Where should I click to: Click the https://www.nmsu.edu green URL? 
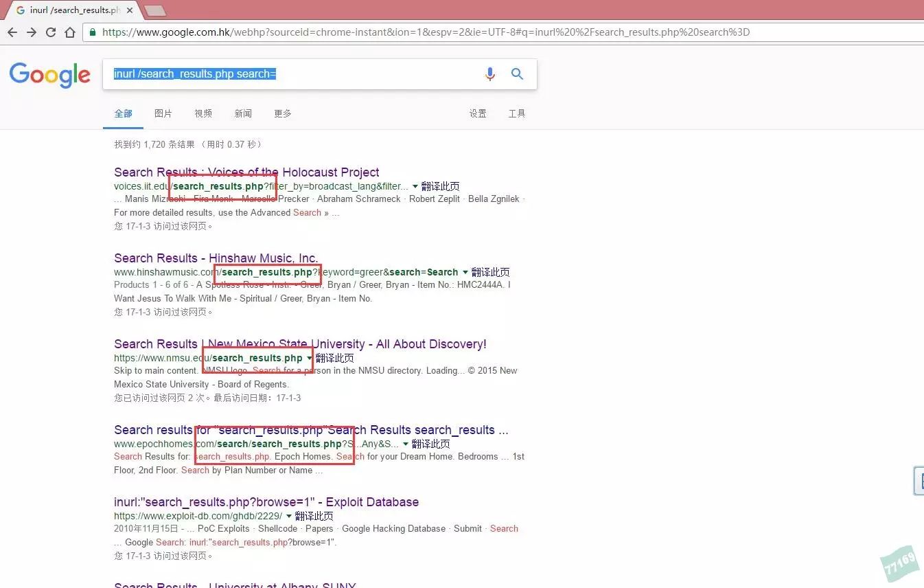click(208, 358)
